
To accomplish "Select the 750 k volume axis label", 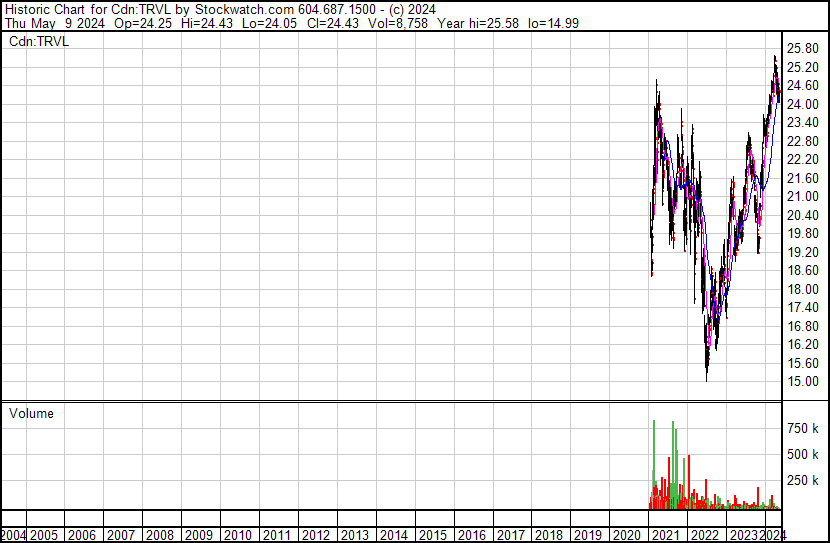I will 804,429.
